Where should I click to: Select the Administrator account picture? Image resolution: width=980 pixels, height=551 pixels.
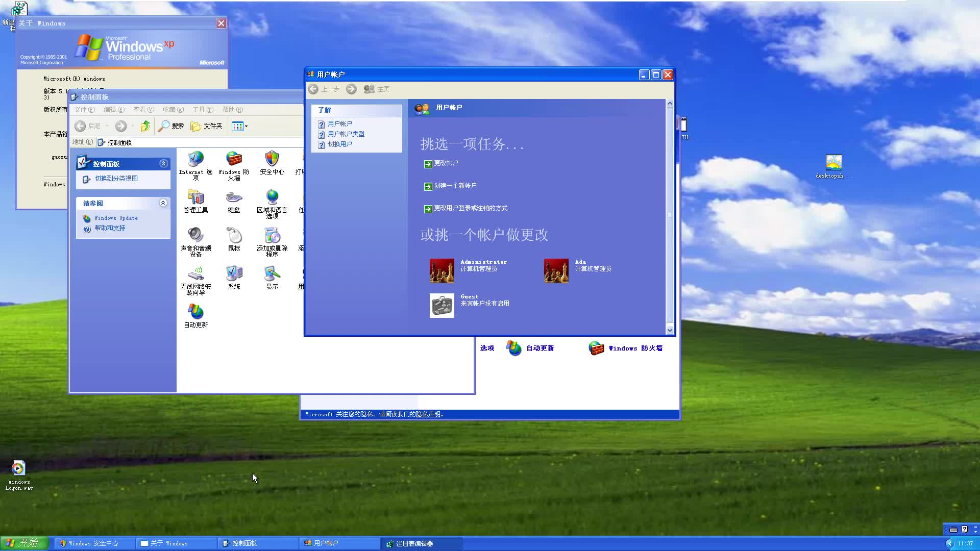pos(442,271)
